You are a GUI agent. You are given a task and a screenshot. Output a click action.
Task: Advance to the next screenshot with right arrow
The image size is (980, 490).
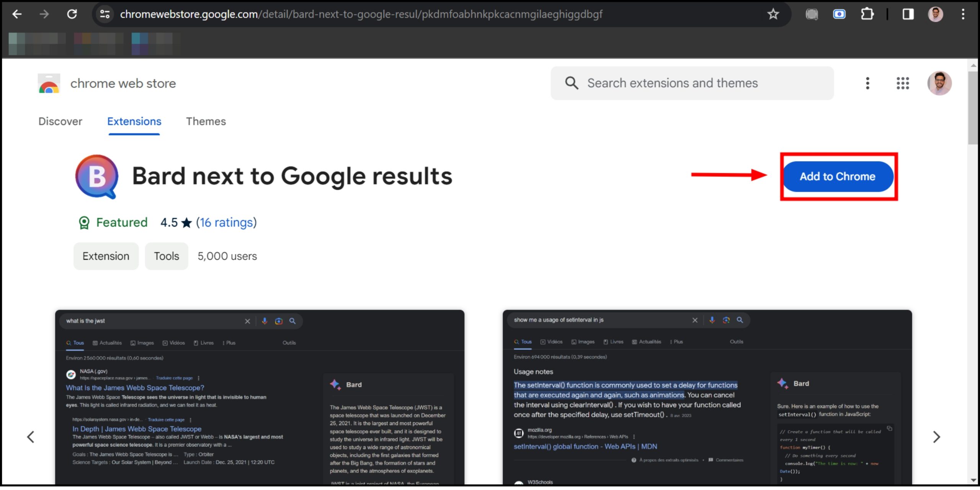pos(936,436)
